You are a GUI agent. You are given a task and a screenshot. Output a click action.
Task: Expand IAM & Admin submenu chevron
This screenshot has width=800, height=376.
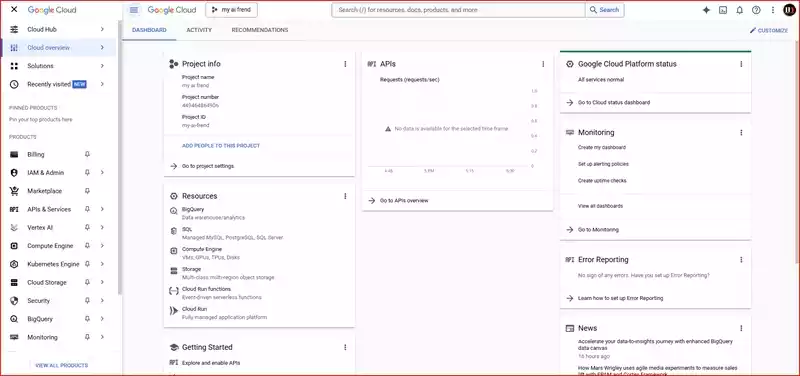102,172
